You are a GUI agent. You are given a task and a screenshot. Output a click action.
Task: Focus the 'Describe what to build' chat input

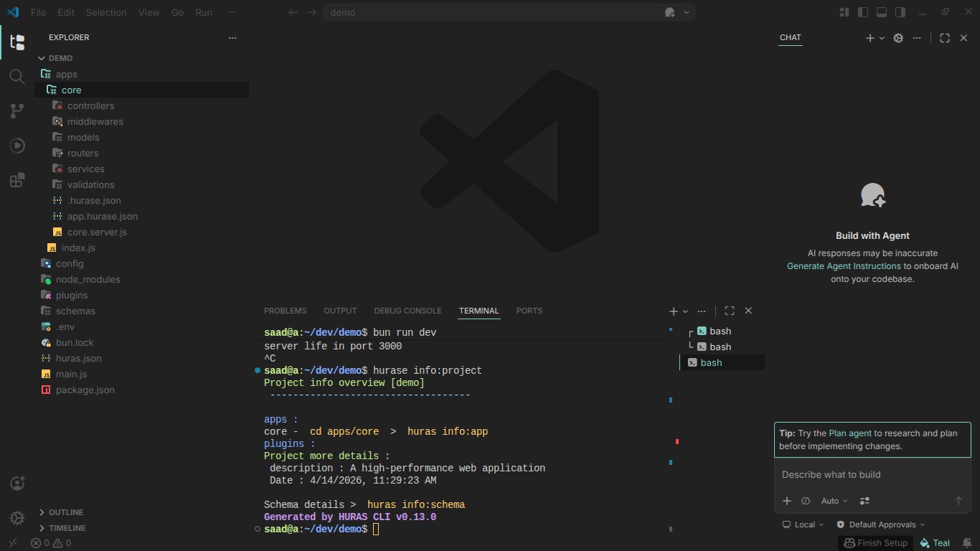pos(872,475)
